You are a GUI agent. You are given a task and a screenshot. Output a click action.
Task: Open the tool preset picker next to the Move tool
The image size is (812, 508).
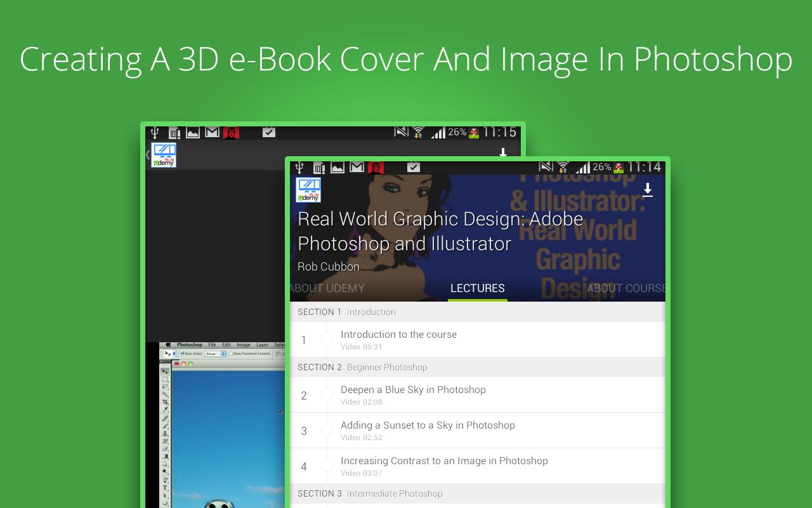[x=174, y=353]
